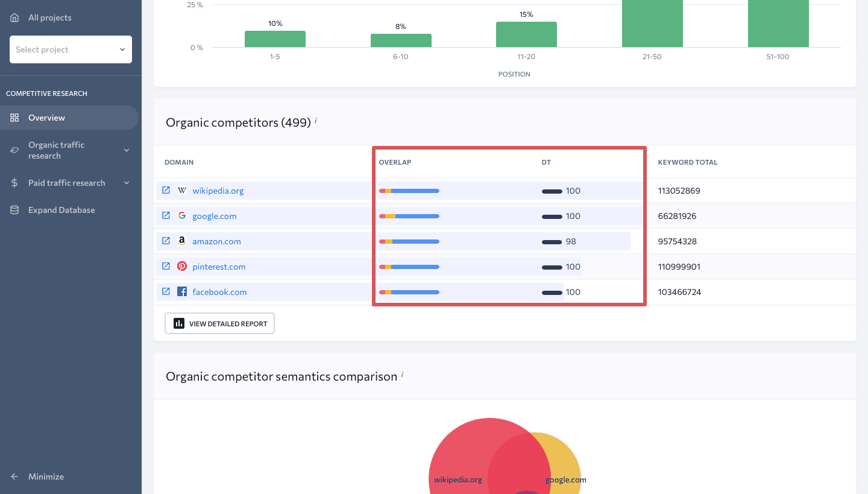
Task: Minimize the sidebar
Action: (x=37, y=477)
